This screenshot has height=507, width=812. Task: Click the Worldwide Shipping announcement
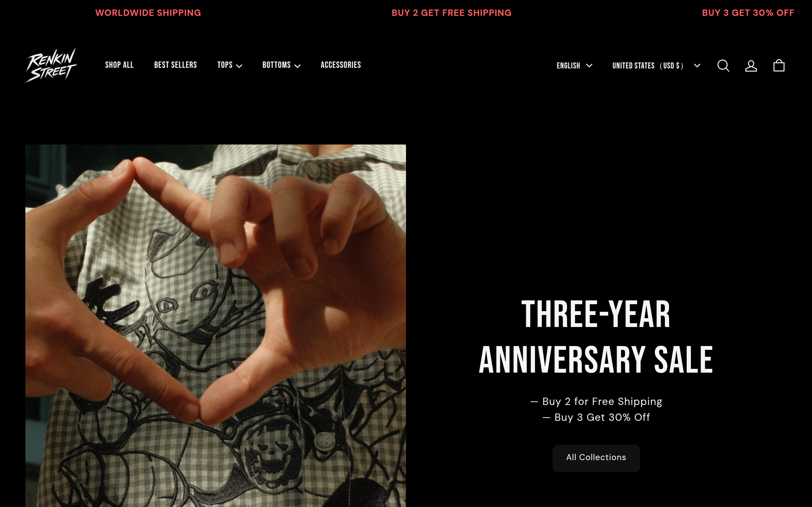click(x=148, y=13)
